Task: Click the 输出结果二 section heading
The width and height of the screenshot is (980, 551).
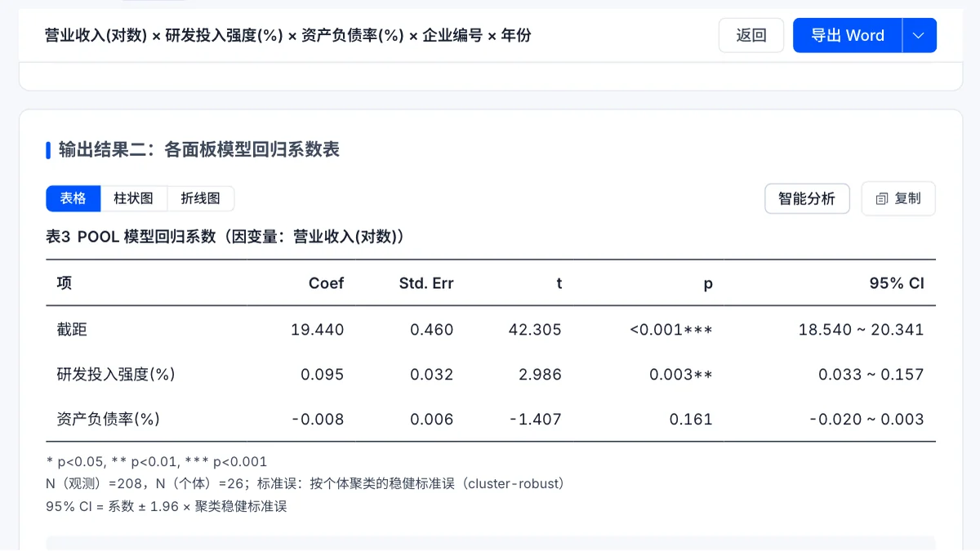Action: (199, 149)
